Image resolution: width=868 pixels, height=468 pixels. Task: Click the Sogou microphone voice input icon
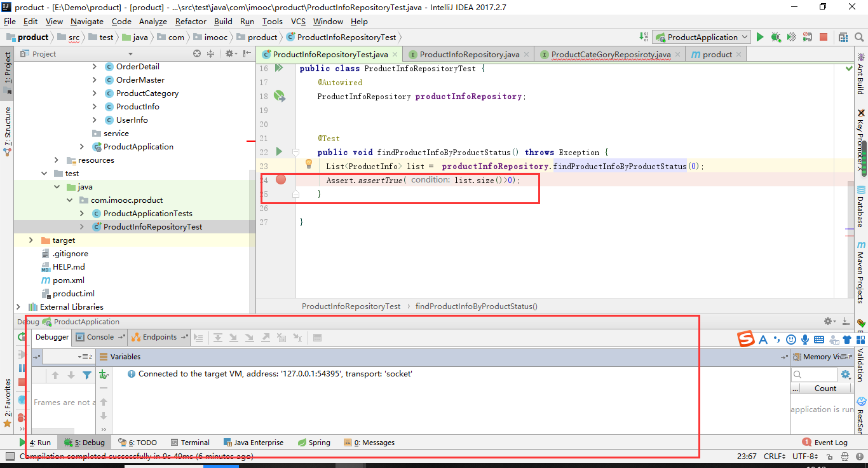[805, 340]
